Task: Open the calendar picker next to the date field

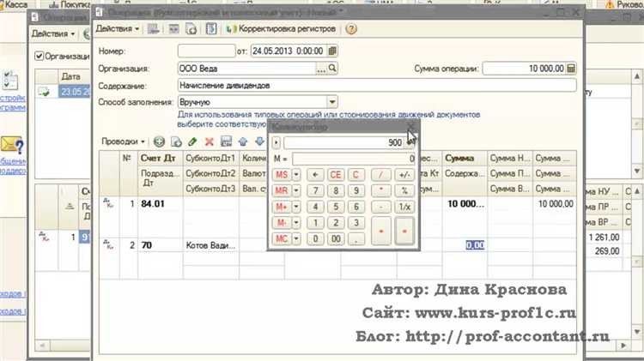Action: 332,51
